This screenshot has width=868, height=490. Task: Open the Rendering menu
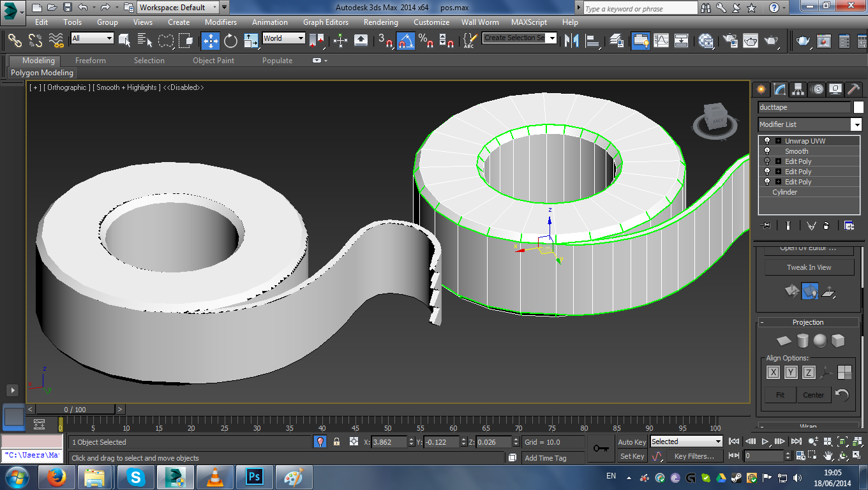tap(380, 22)
